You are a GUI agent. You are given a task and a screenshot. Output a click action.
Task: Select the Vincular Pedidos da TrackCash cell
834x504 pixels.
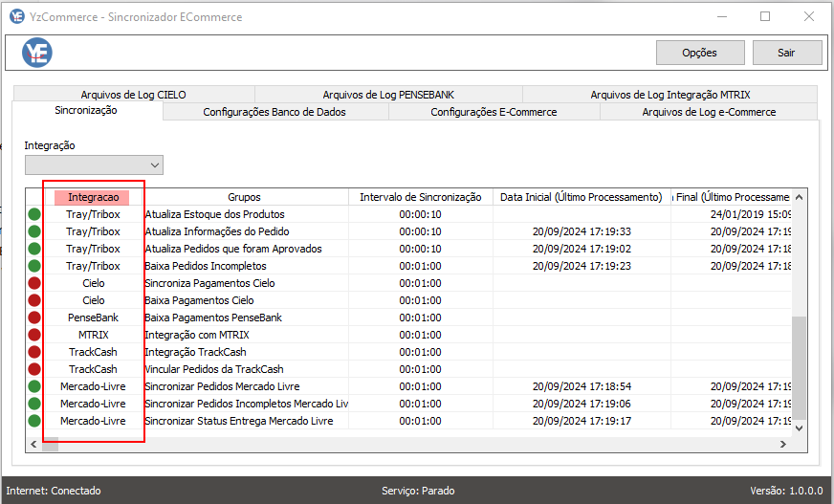pyautogui.click(x=246, y=369)
